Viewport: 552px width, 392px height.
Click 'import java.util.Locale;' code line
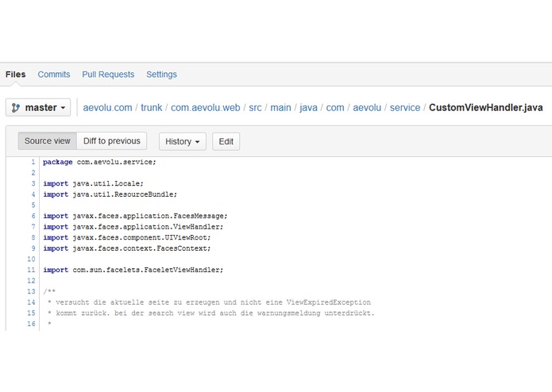click(x=93, y=183)
